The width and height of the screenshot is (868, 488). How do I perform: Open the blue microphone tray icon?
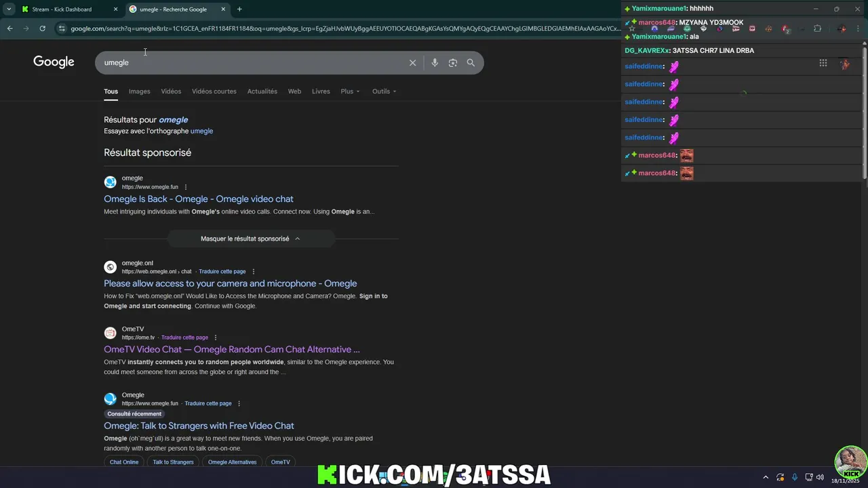(794, 477)
